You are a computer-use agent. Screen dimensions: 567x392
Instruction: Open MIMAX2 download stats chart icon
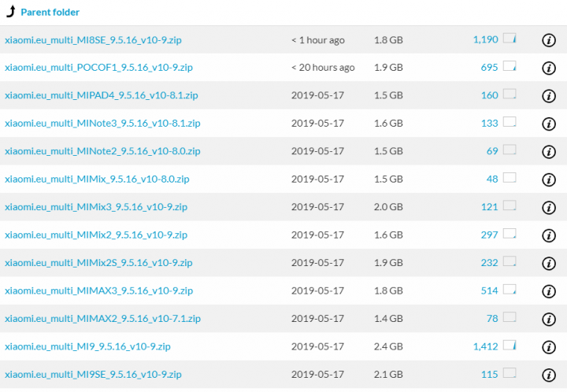(x=510, y=317)
